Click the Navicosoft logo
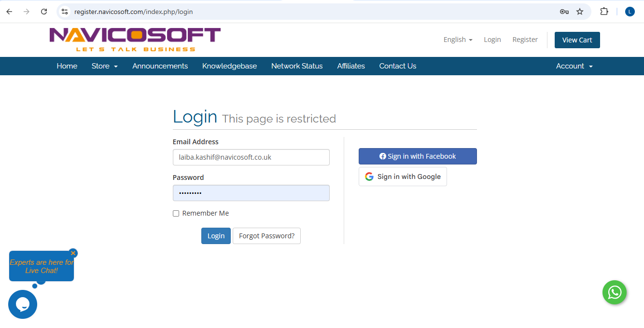Image resolution: width=644 pixels, height=328 pixels. pos(135,40)
